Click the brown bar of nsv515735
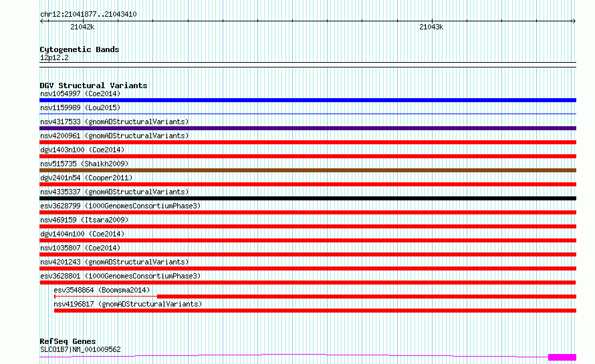 [x=308, y=170]
